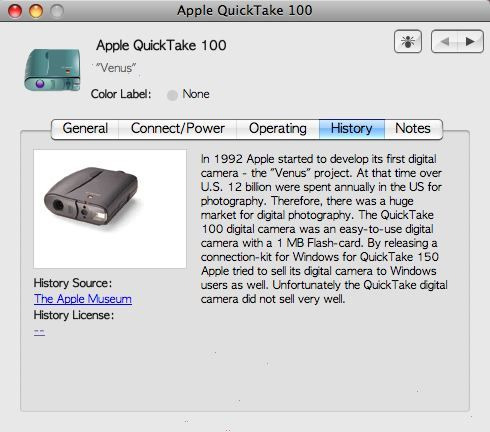
Task: Click the QuickTake camera history photo
Action: pyautogui.click(x=110, y=209)
